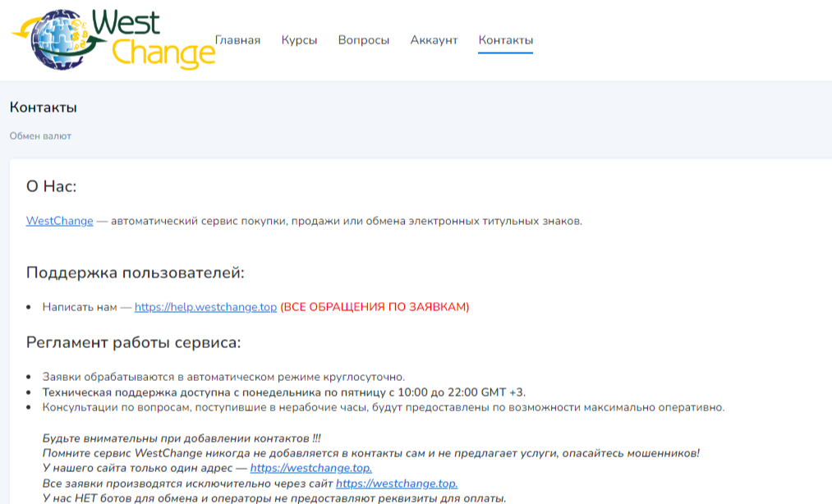Viewport: 832px width, 504px height.
Task: Open the Вопросы section
Action: (364, 40)
